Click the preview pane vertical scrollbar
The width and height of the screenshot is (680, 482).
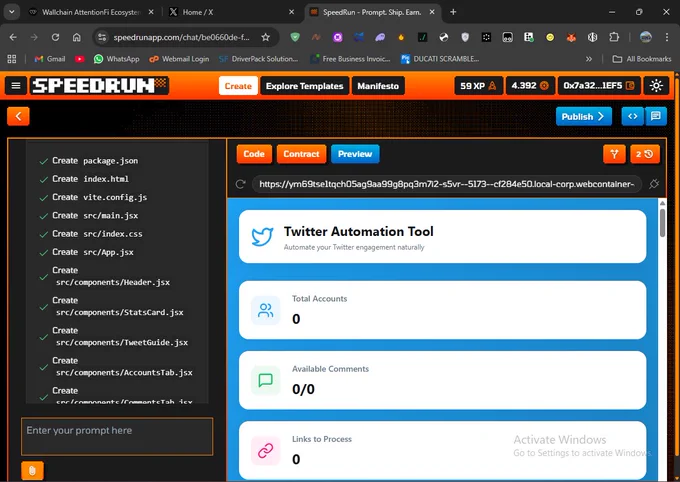pos(662,223)
